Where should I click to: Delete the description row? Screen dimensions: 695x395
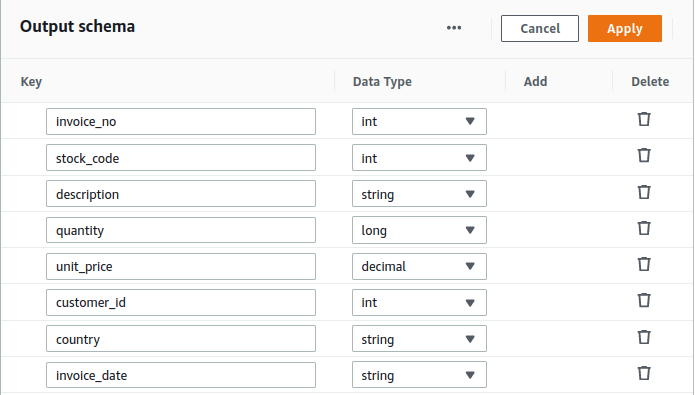644,192
